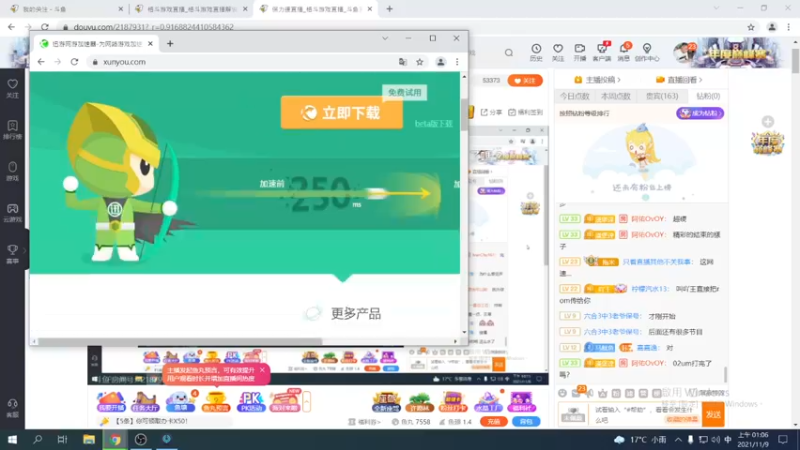800x450 pixels.
Task: Select the 本周点数 tab
Action: (616, 96)
